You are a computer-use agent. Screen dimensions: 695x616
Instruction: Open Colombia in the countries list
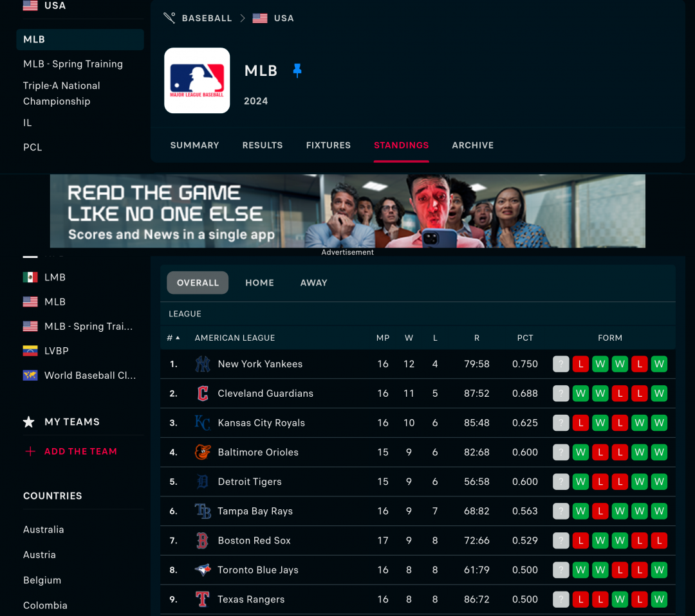click(x=45, y=605)
